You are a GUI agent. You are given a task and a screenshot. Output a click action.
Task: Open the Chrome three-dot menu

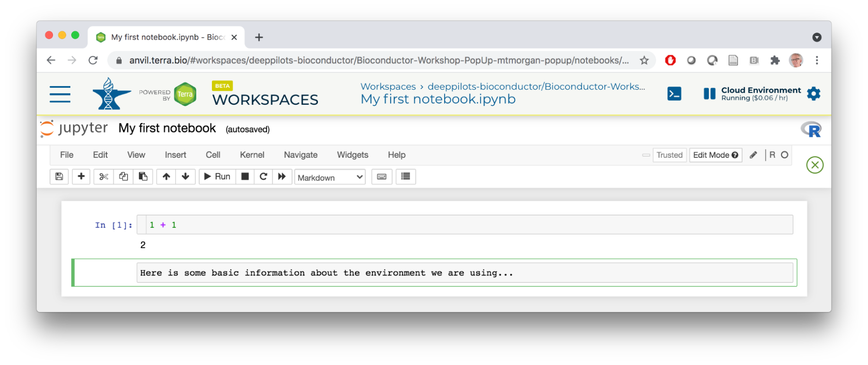pyautogui.click(x=817, y=60)
